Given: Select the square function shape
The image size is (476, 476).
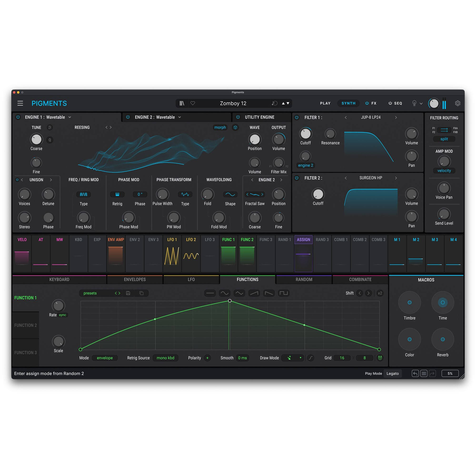Looking at the screenshot, I should click(284, 293).
